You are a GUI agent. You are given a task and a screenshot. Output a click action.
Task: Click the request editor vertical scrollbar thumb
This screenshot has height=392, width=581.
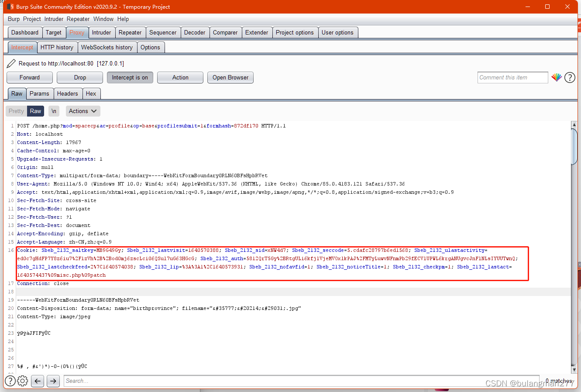574,147
